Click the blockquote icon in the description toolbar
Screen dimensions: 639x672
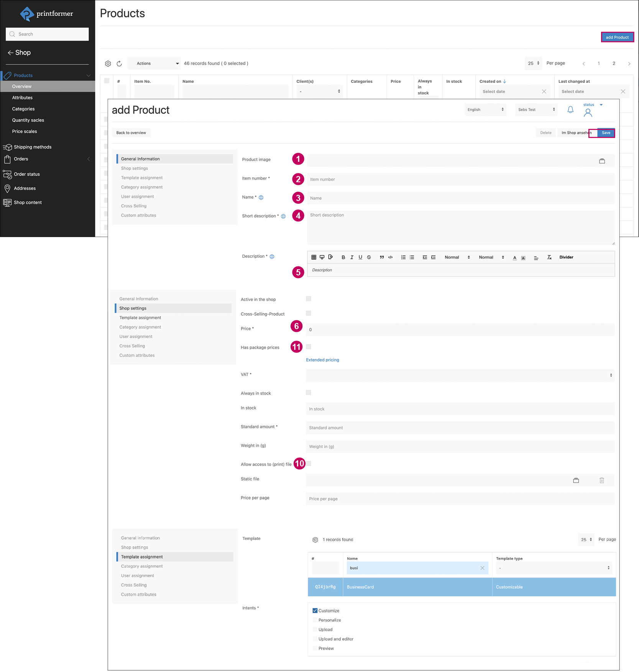[x=381, y=257]
